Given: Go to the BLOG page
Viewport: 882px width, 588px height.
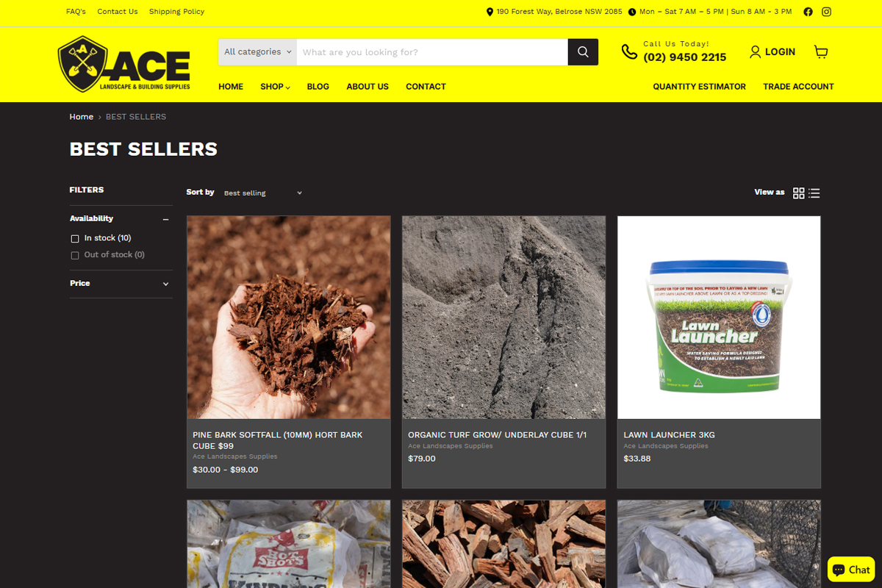Looking at the screenshot, I should 318,87.
